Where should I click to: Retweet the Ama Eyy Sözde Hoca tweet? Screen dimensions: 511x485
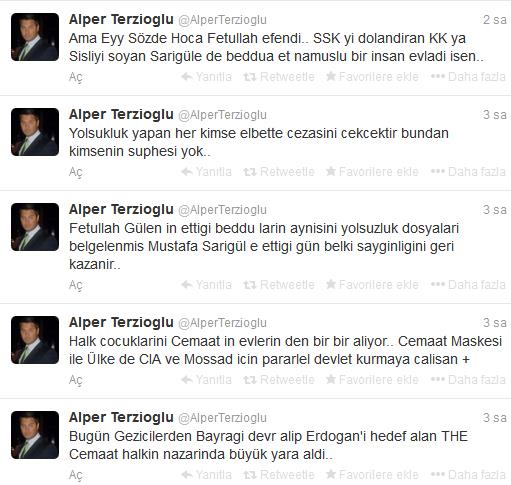tap(279, 77)
